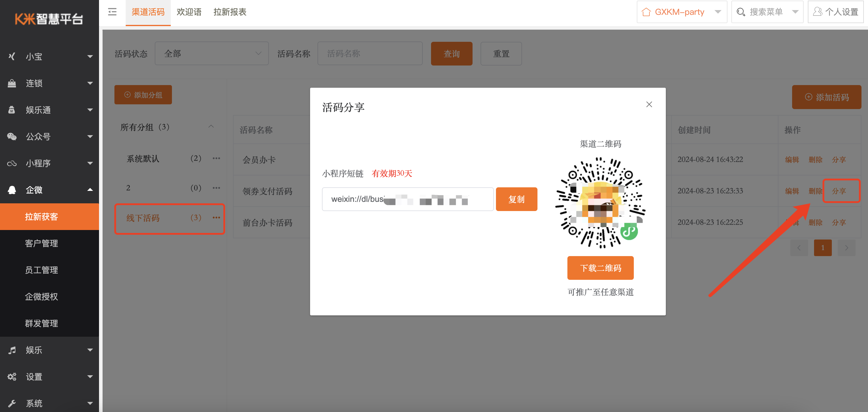Expand the 设置 sidebar menu
This screenshot has width=868, height=412.
coord(90,377)
